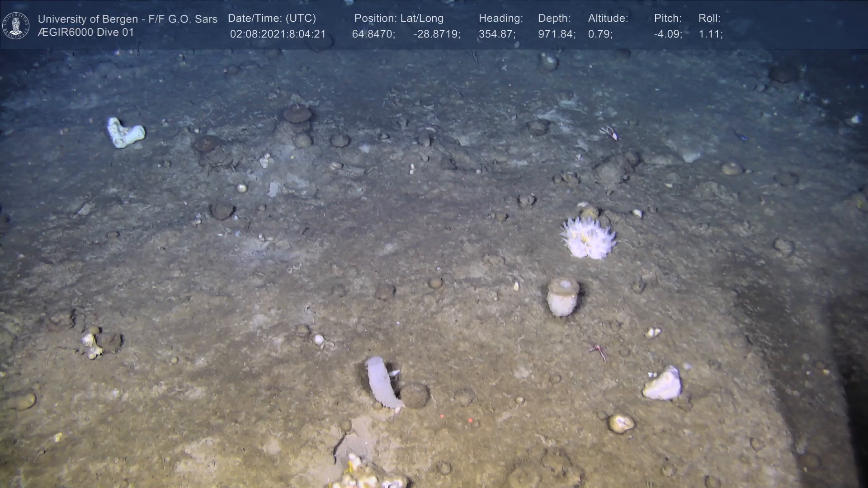Click the altitude value 0.79
This screenshot has width=868, height=488.
(x=600, y=34)
